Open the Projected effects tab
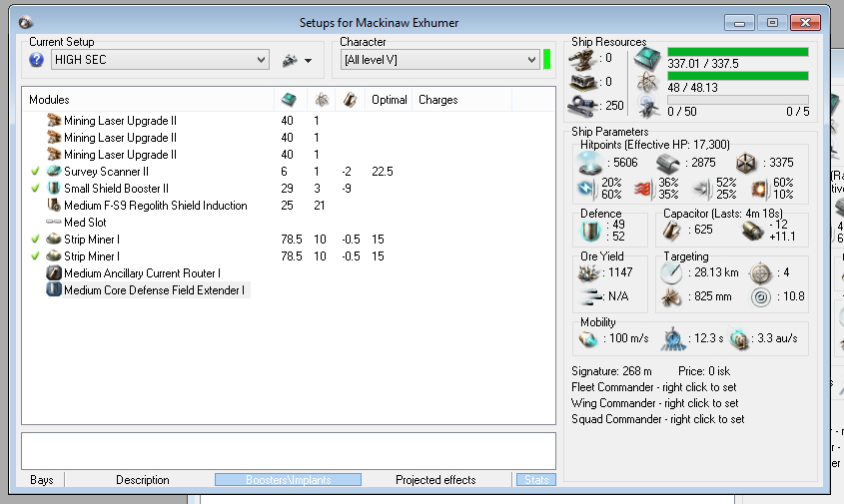The image size is (844, 504). (435, 480)
